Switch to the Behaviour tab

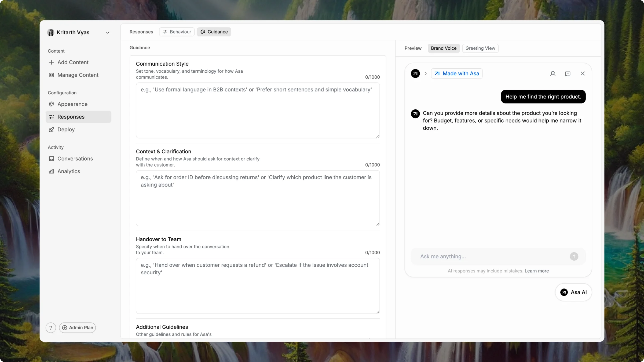coord(177,32)
